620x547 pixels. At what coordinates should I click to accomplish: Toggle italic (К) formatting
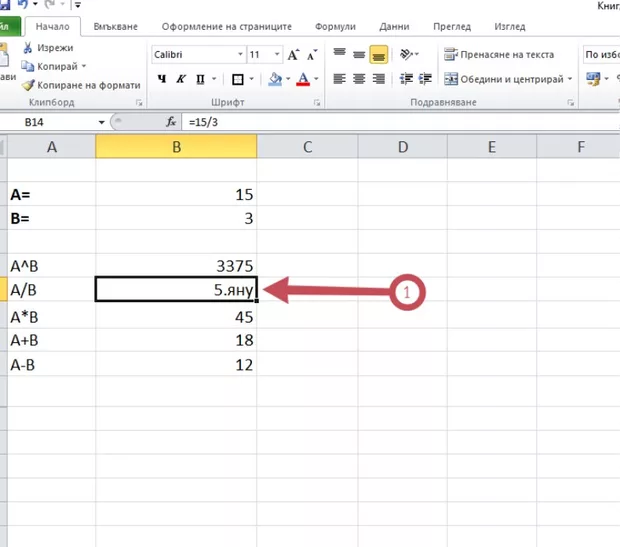(181, 79)
